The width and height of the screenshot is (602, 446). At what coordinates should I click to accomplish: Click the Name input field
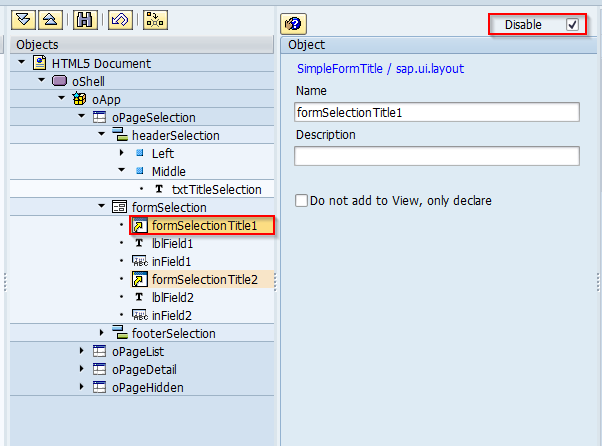pyautogui.click(x=437, y=112)
